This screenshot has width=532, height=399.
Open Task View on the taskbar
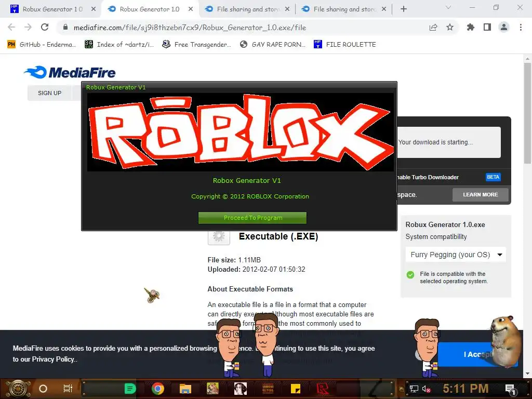tap(68, 389)
